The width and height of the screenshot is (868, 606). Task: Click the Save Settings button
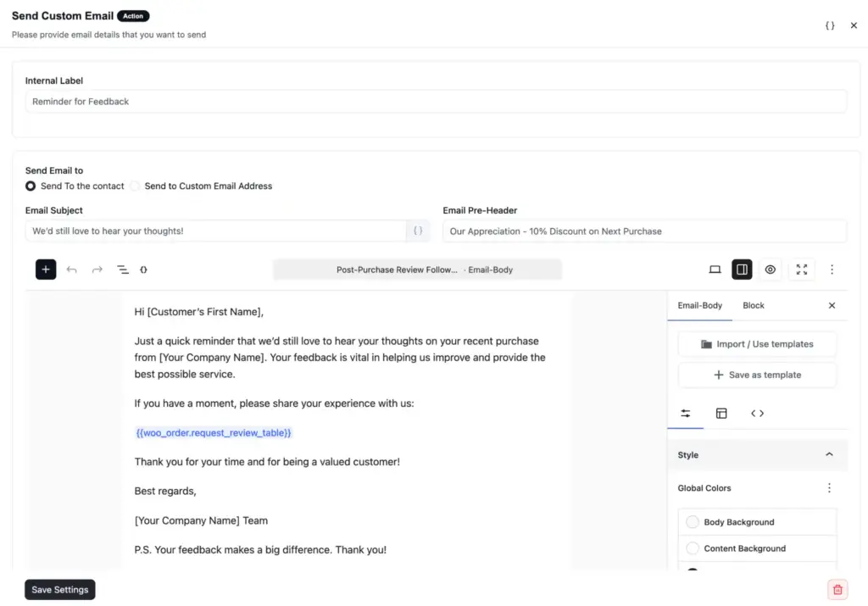click(60, 589)
